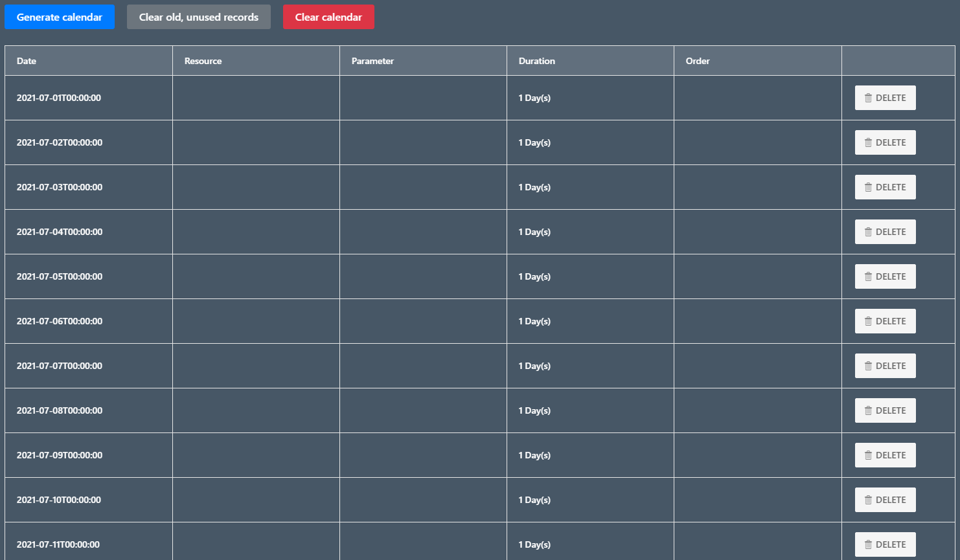This screenshot has height=560, width=960.
Task: Delete the 2021-07-01 record
Action: [x=885, y=98]
